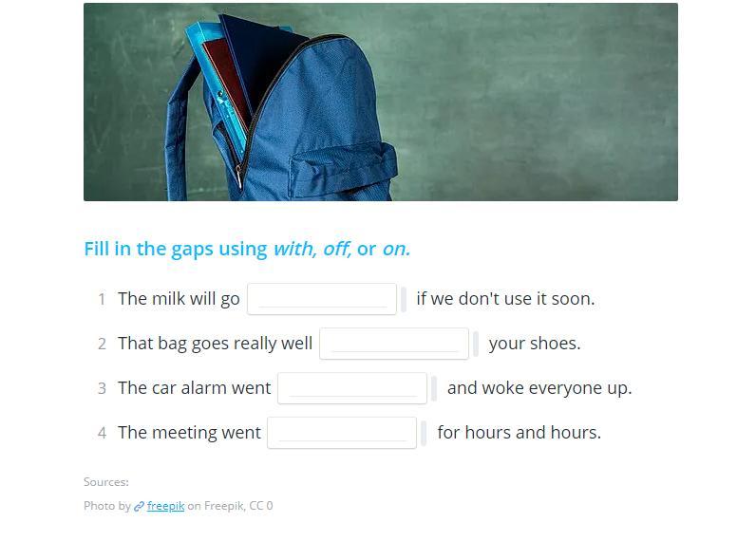This screenshot has width=756, height=560.
Task: Click the grey marker after the meeting gap
Action: [424, 433]
